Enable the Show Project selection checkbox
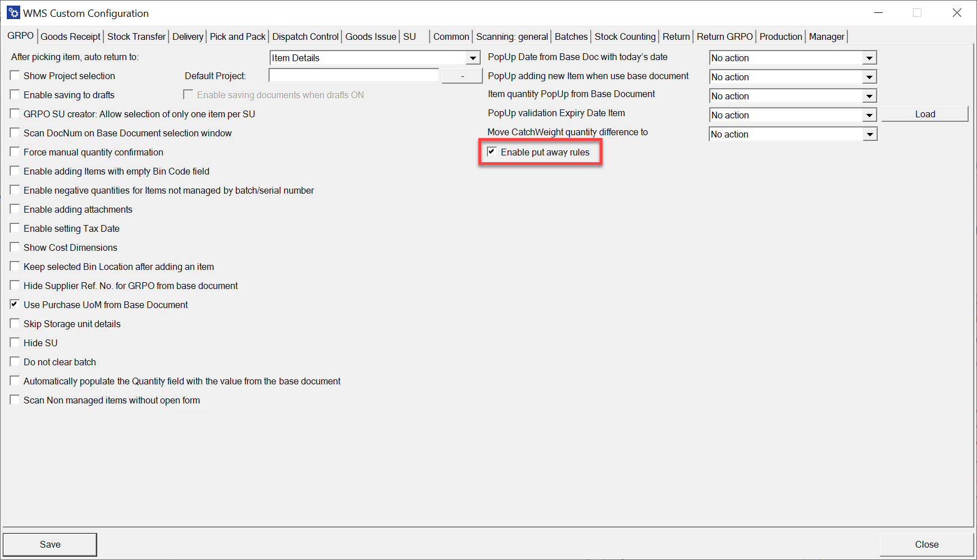This screenshot has height=560, width=977. [15, 76]
